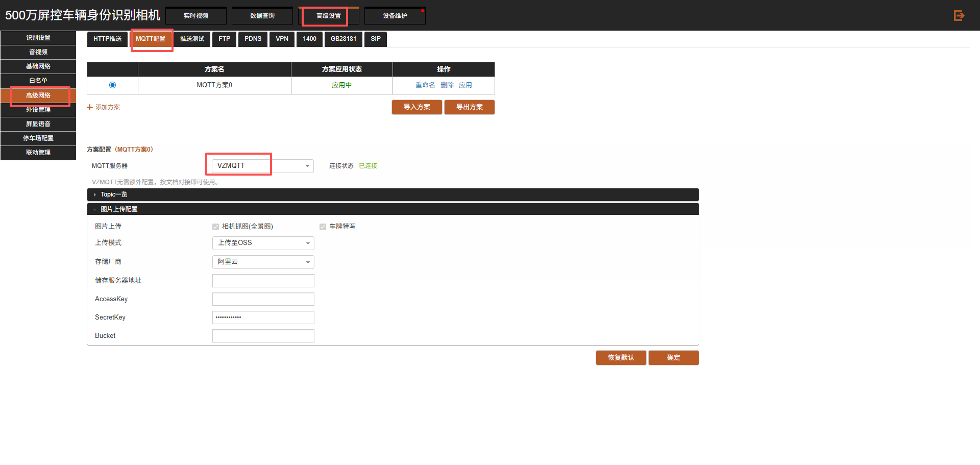Open 白名单 in the sidebar
The image size is (980, 465).
tap(38, 81)
